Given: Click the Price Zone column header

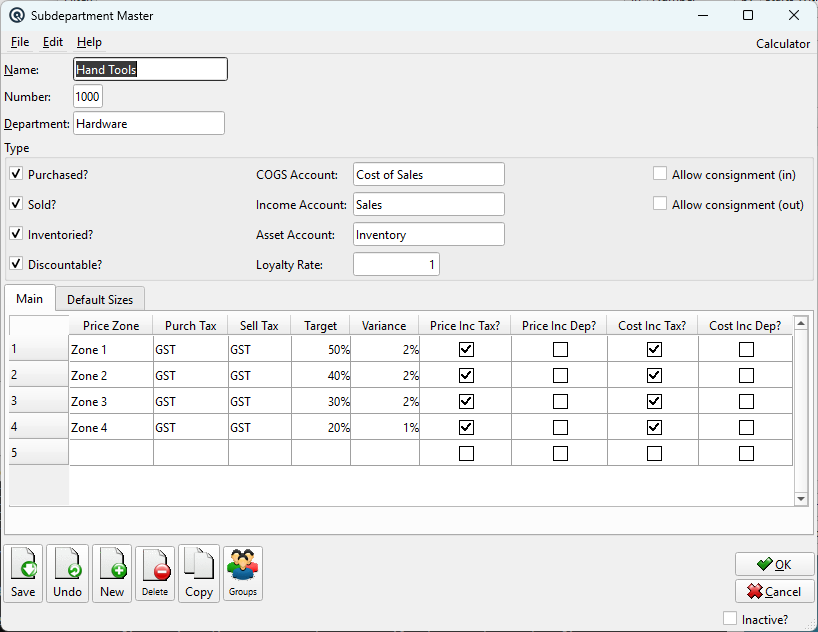Looking at the screenshot, I should point(111,325).
